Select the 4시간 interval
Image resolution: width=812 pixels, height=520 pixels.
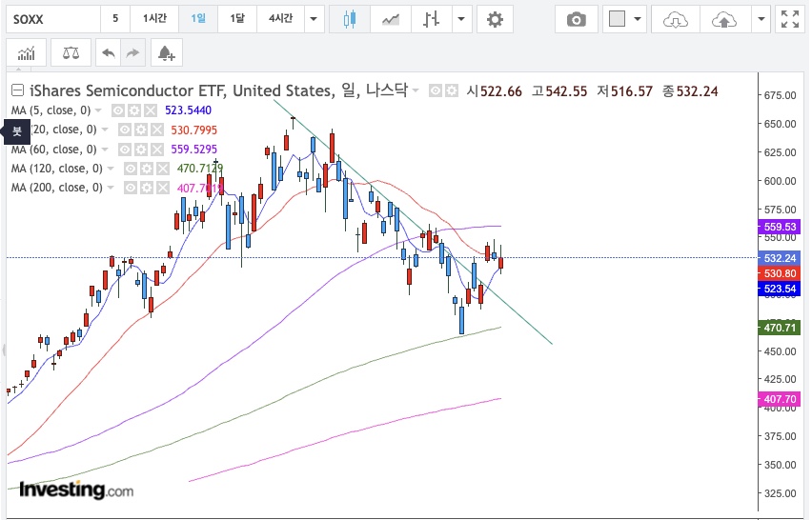click(281, 19)
